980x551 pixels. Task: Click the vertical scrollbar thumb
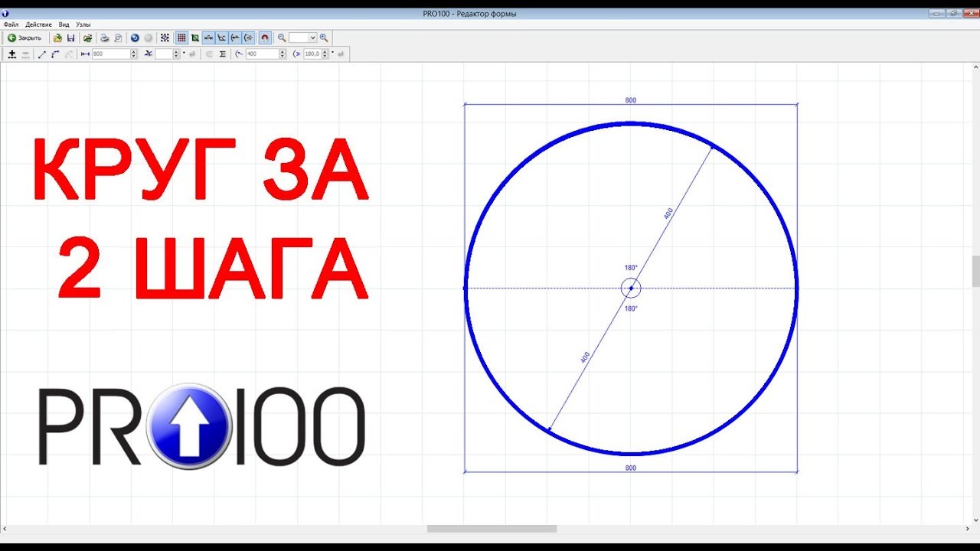click(975, 272)
